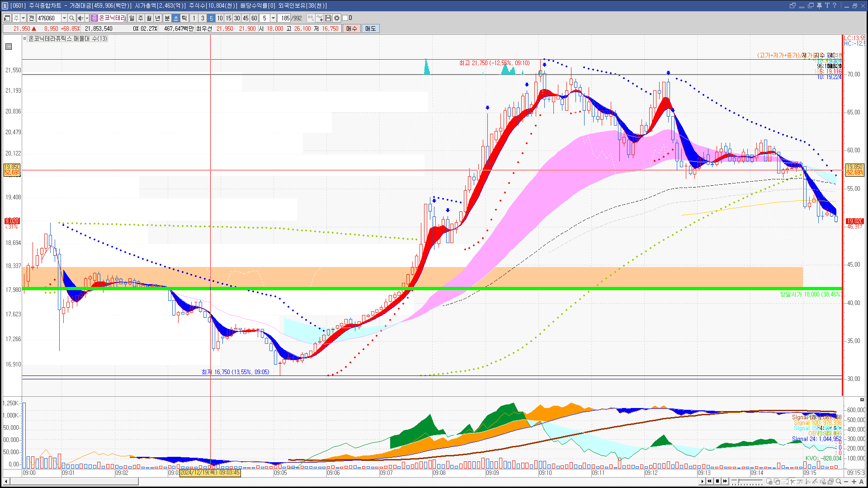868x488 pixels.
Task: Expand the interval value dropdown arrow
Action: [x=273, y=18]
